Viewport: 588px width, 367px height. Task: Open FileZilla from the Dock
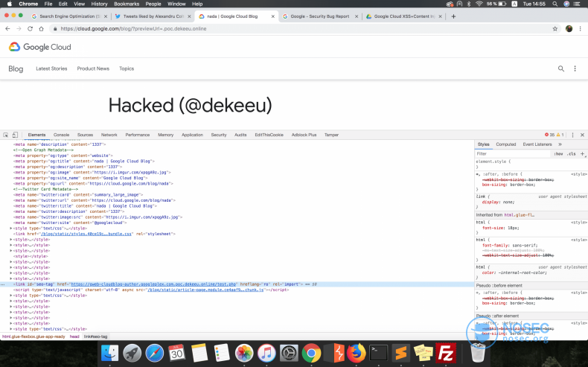(x=446, y=353)
